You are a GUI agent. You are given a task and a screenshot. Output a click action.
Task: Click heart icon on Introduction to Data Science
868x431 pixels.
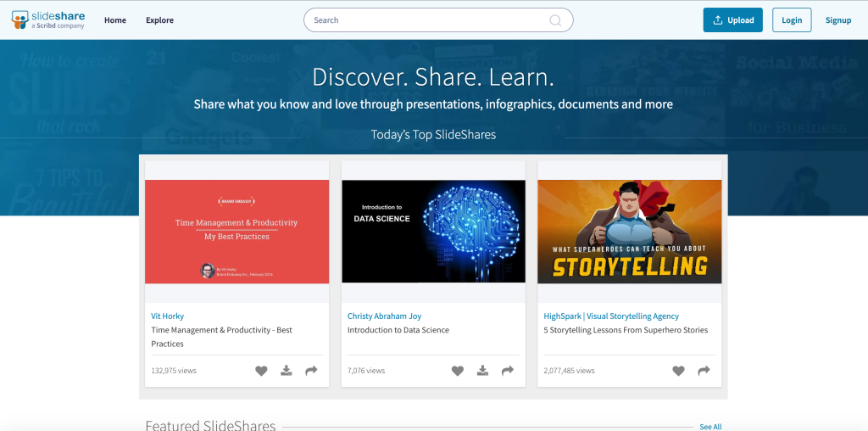[458, 371]
